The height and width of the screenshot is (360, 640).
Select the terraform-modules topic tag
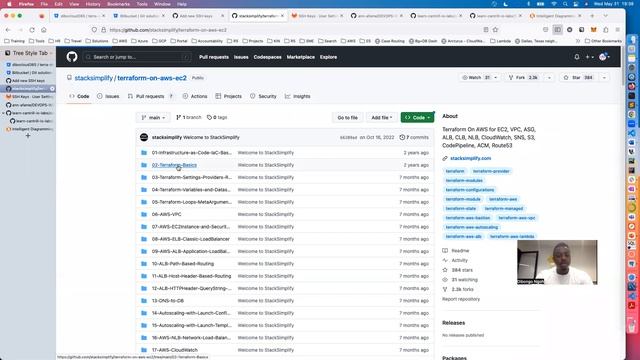pyautogui.click(x=464, y=180)
